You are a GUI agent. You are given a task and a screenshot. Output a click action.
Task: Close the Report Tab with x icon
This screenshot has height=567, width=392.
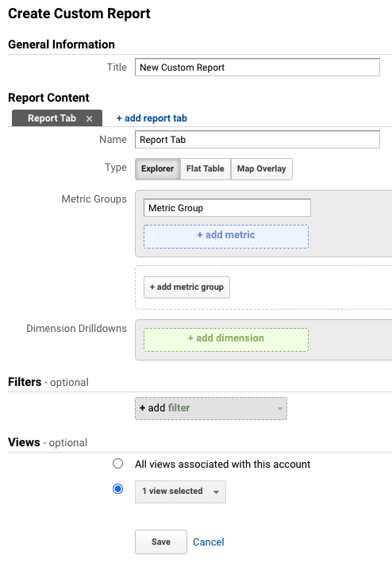click(x=89, y=118)
